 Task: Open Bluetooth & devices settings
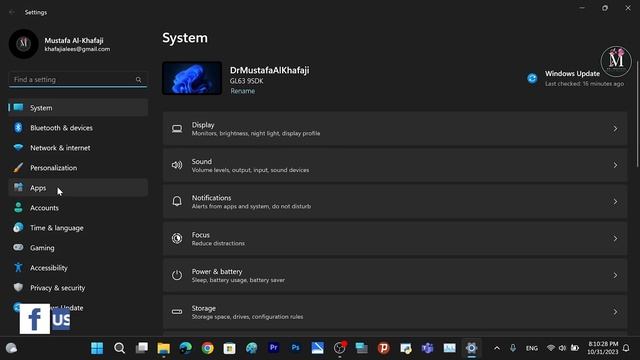point(78,128)
